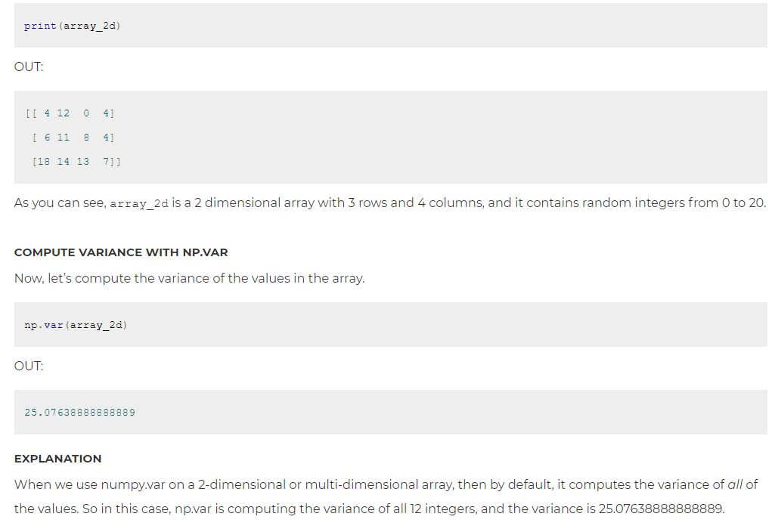Click inline code array_2d in paragraph
This screenshot has height=532, width=772.
pos(139,203)
